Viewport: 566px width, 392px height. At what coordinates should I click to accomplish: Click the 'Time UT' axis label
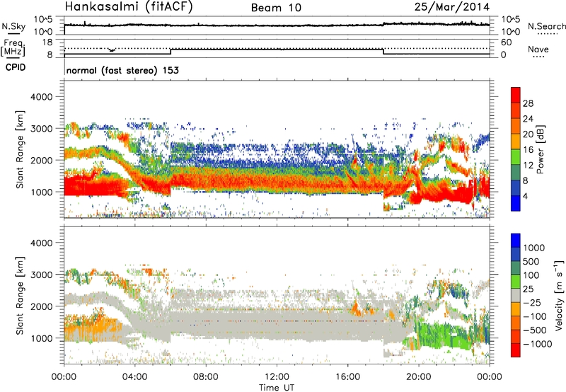point(277,388)
